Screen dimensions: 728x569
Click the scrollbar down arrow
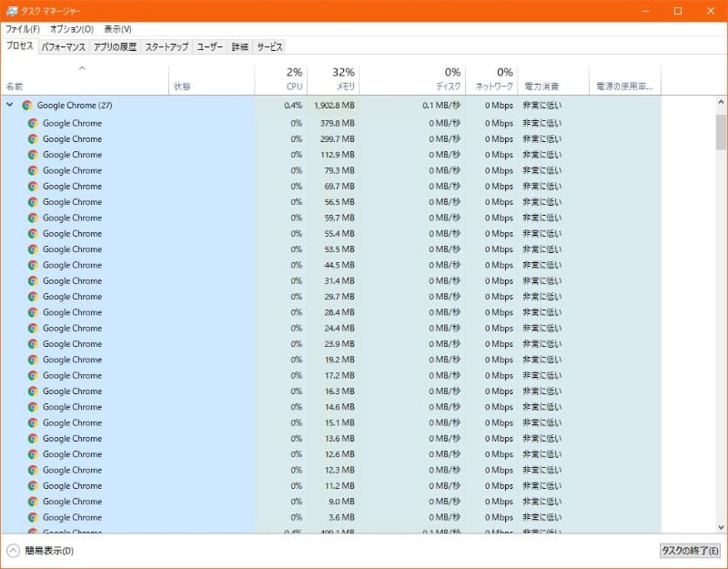tap(721, 527)
